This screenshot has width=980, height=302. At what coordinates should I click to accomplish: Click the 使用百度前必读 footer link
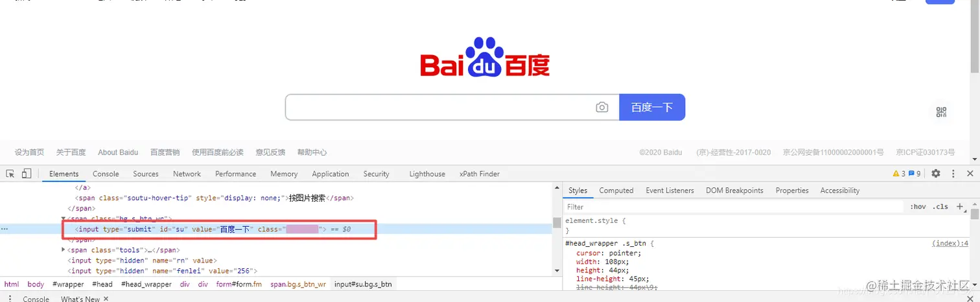pos(218,152)
